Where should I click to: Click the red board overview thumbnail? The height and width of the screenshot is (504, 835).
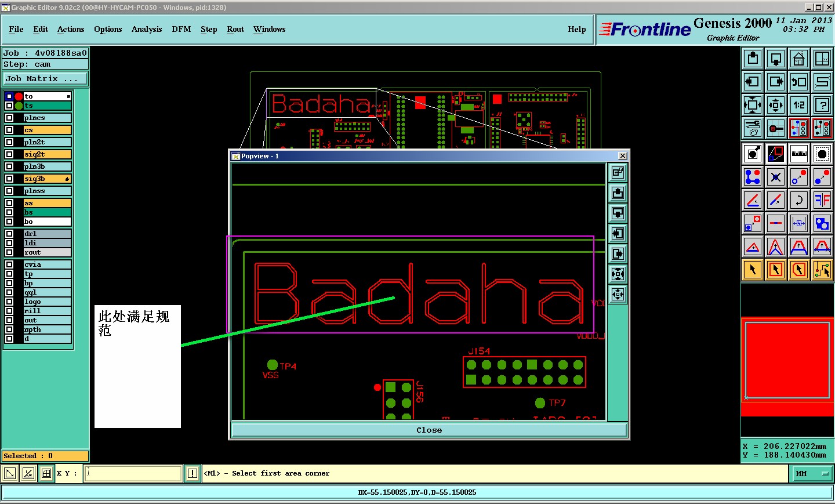(787, 367)
